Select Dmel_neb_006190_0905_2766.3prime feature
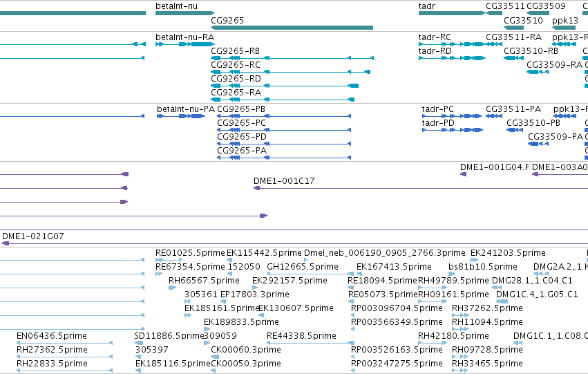This screenshot has width=588, height=374. point(306,260)
